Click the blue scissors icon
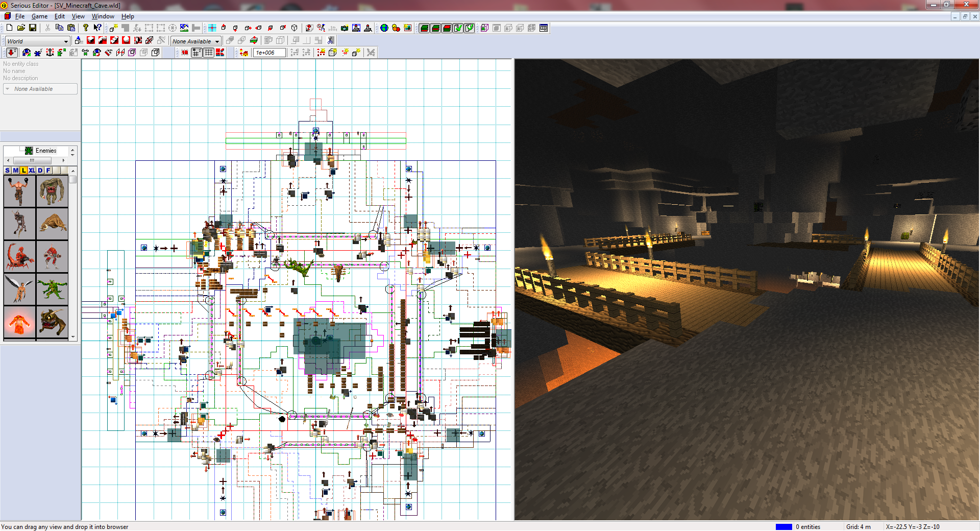 point(330,41)
